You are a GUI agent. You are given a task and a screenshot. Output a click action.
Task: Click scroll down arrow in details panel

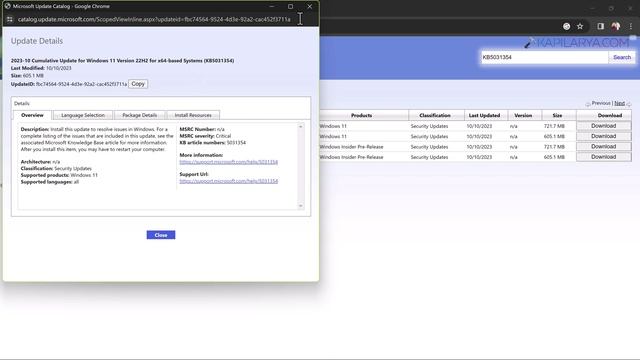click(301, 206)
